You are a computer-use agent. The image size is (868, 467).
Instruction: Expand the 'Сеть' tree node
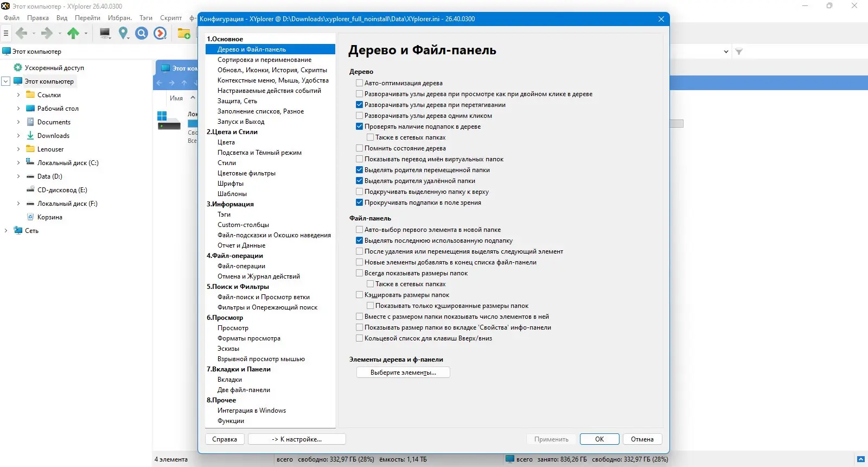click(x=6, y=231)
